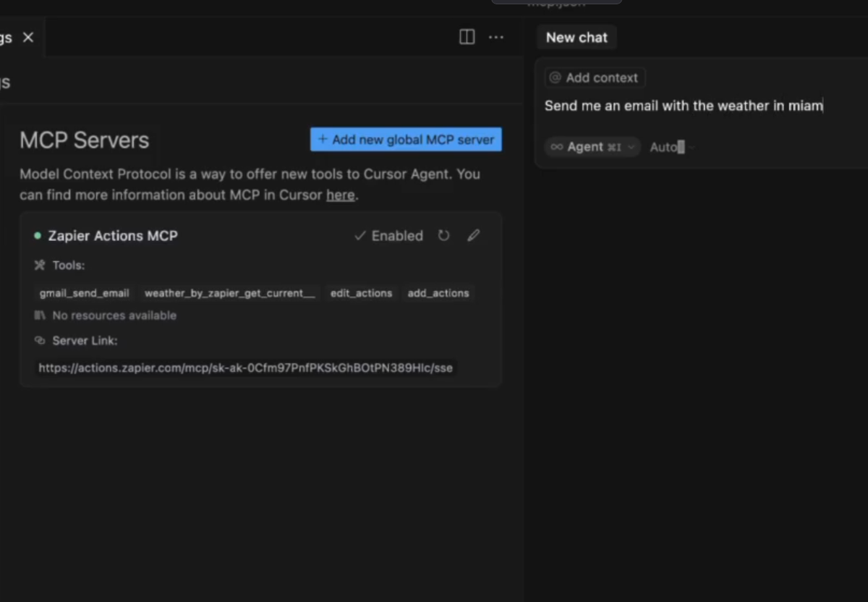
Task: Click Add new global MCP server button
Action: (x=406, y=140)
